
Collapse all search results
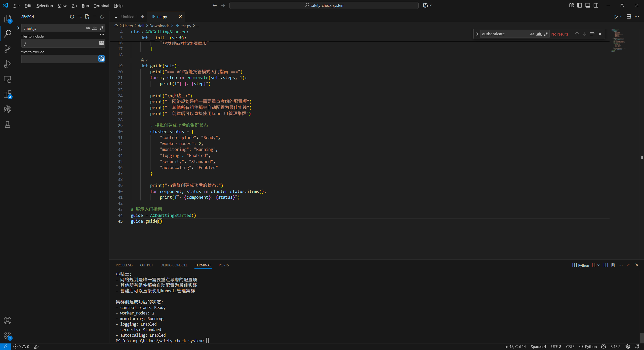(102, 17)
